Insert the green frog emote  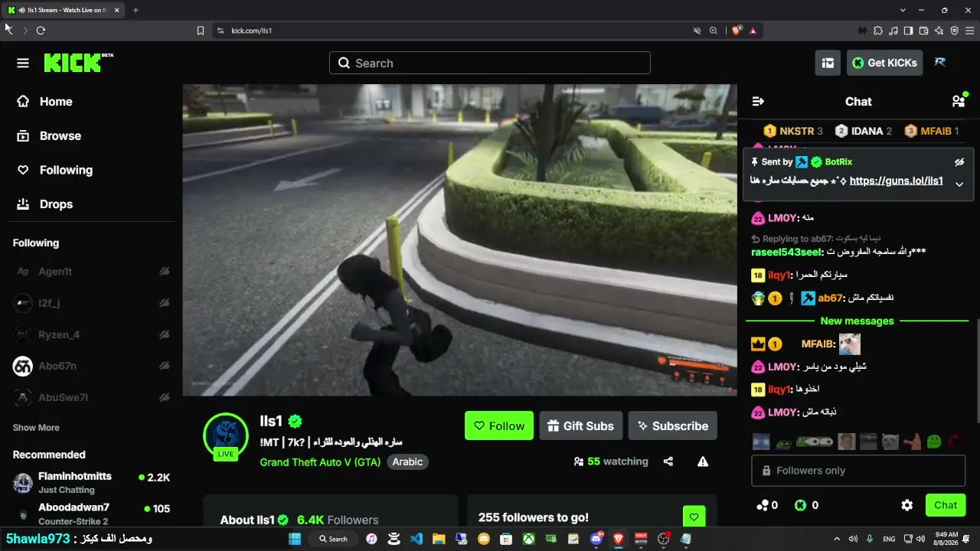point(934,442)
